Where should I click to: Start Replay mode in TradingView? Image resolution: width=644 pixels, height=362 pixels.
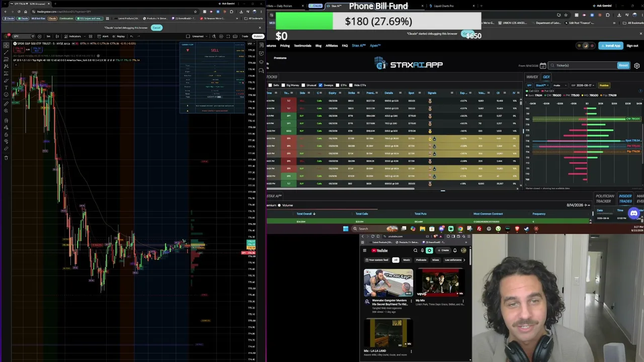119,36
